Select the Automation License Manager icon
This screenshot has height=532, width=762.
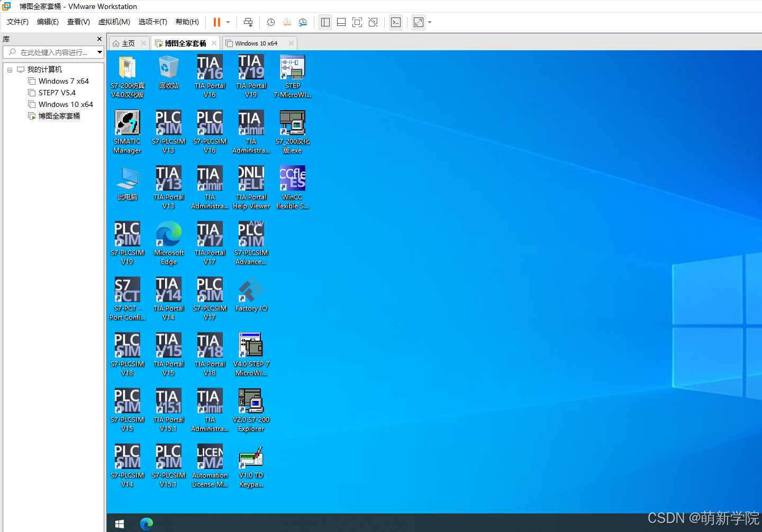210,466
